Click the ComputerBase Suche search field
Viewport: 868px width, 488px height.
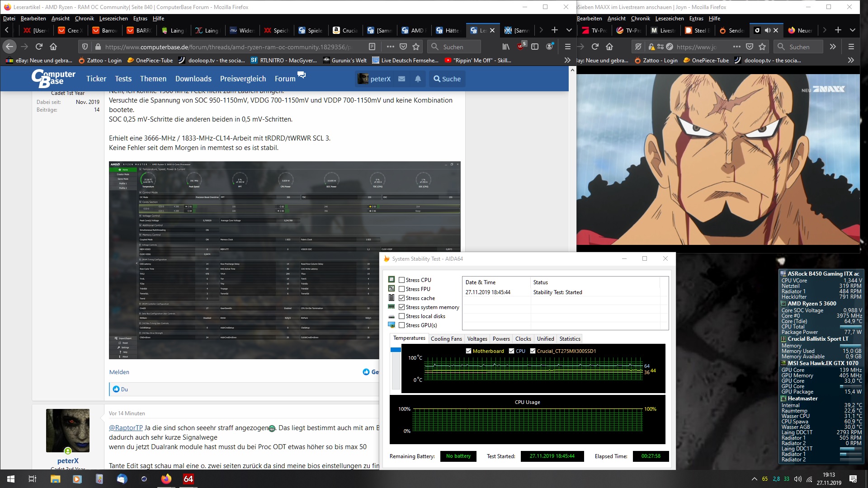[x=447, y=79]
